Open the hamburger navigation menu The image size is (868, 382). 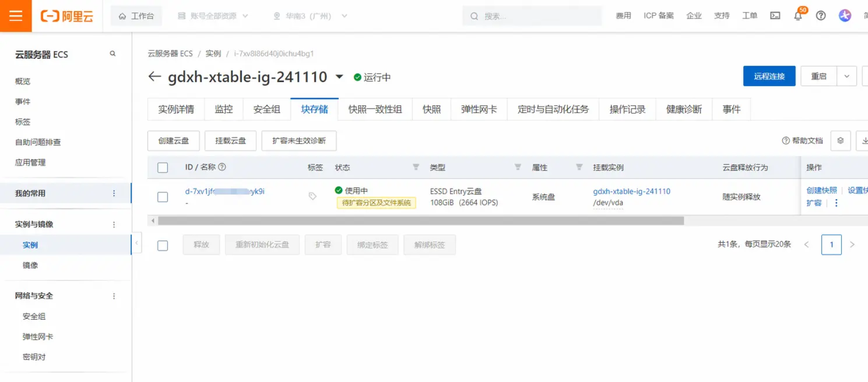click(16, 16)
